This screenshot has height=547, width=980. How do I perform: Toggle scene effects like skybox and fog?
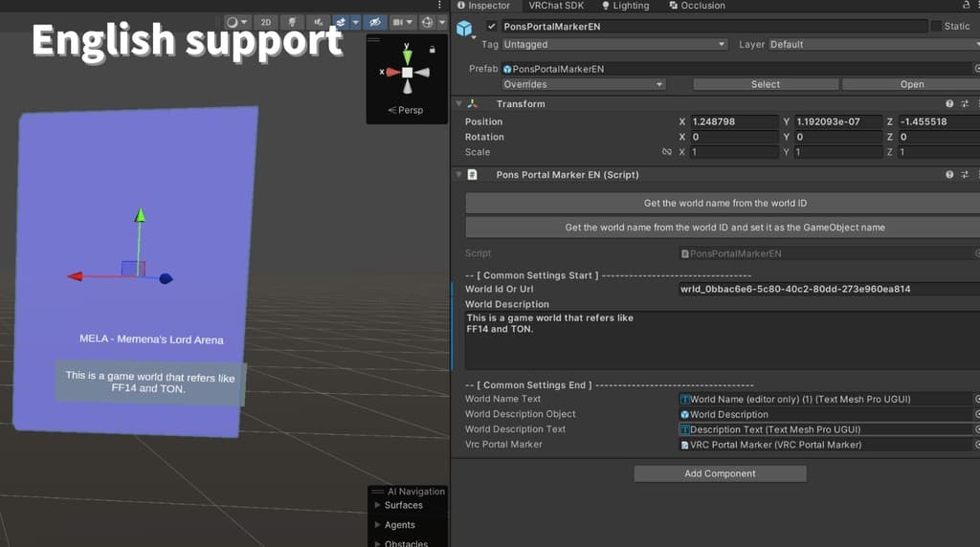pos(341,22)
